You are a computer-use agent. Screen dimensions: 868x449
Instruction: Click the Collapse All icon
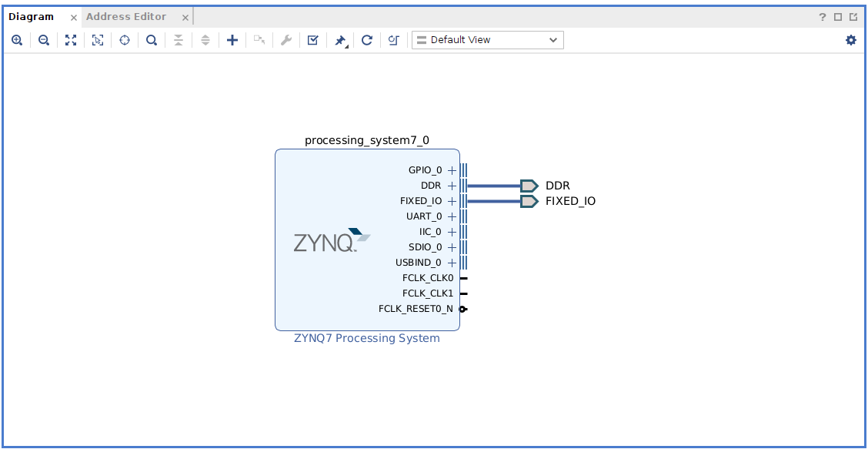tap(179, 40)
